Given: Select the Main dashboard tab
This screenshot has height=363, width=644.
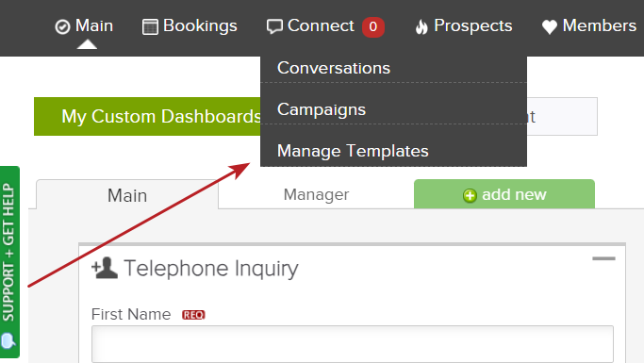Looking at the screenshot, I should click(127, 195).
